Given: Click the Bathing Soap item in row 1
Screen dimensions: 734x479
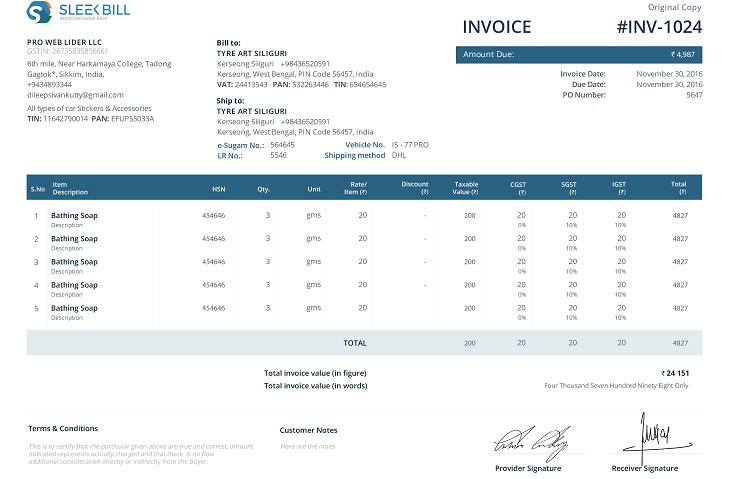Looking at the screenshot, I should pos(74,215).
